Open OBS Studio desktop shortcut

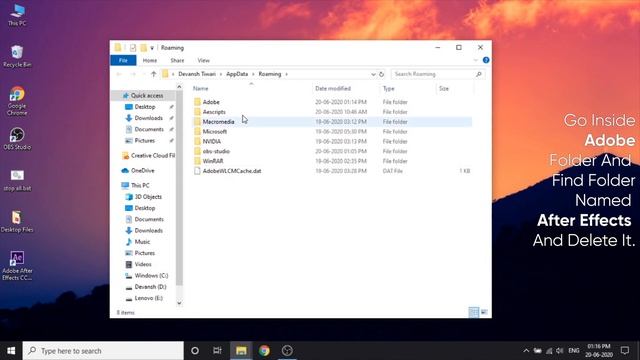point(17,139)
